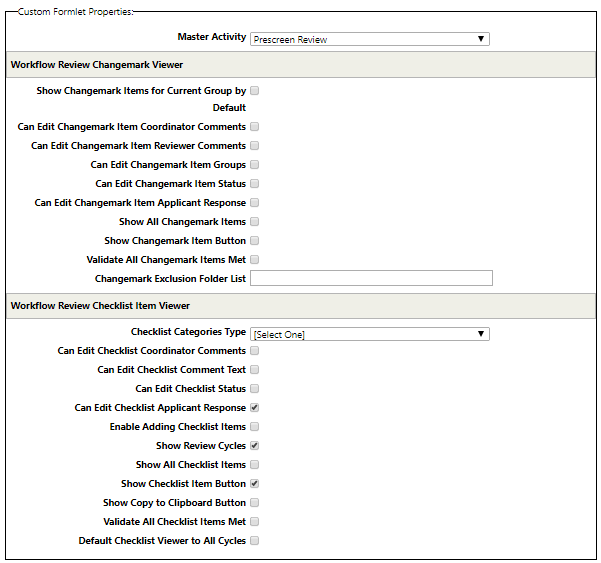Screen dimensions: 601x563
Task: Uncheck Can Edit Checklist Applicant Response
Action: (x=255, y=407)
